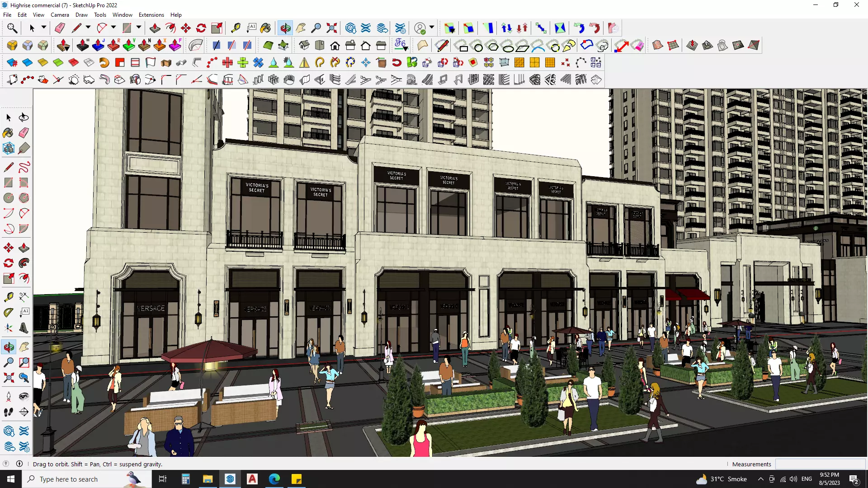The image size is (868, 488).
Task: Switch to the Front view house icon
Action: [335, 45]
